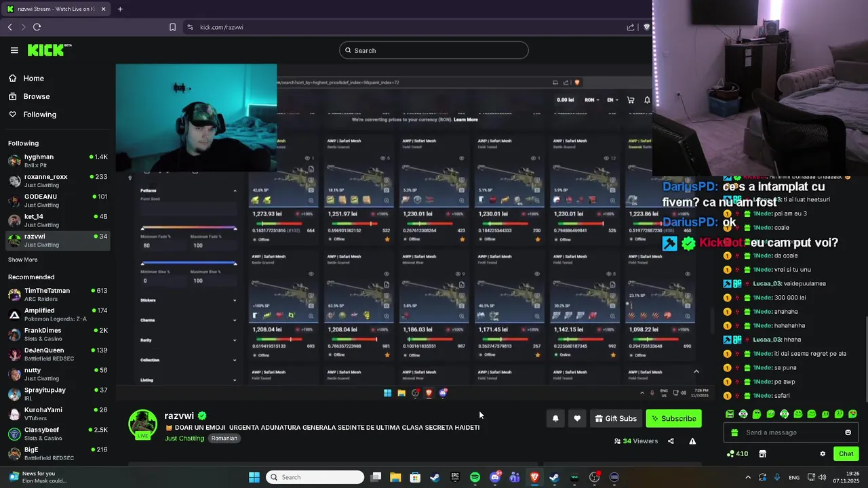This screenshot has width=868, height=488.
Task: Open the emoji picker in chat input
Action: point(848,432)
